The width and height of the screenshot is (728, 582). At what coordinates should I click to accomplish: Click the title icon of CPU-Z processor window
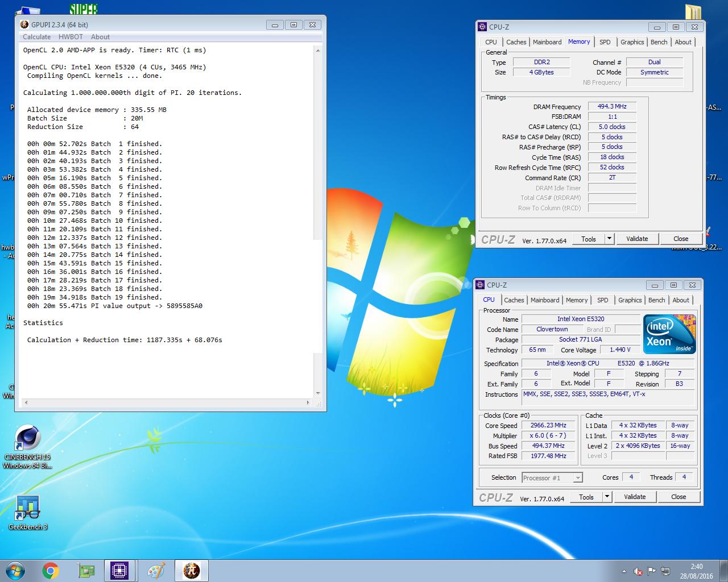pyautogui.click(x=480, y=285)
